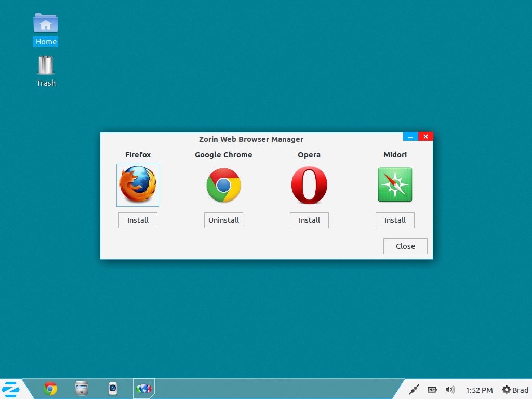This screenshot has width=532, height=399.
Task: Minimize the Zorin Web Browser Manager window
Action: [410, 137]
